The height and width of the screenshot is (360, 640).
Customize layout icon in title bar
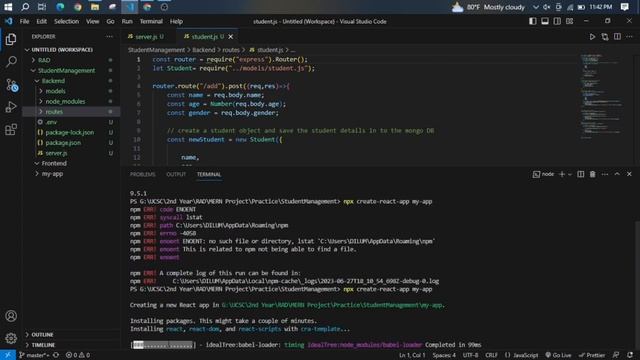[x=569, y=21]
